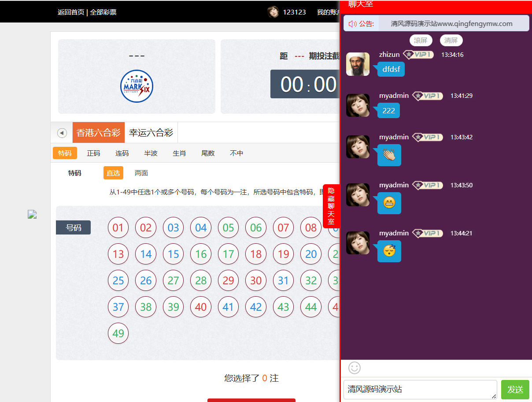Collapse chat with 隐藏聊天室 button
This screenshot has height=402, width=532.
coord(331,206)
